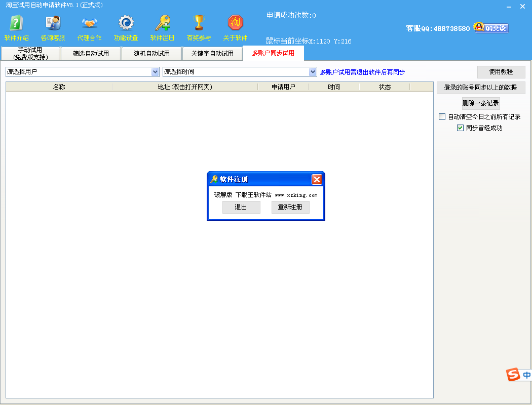Open the 代理合作 handshake icon
This screenshot has height=405, width=532.
pyautogui.click(x=90, y=28)
